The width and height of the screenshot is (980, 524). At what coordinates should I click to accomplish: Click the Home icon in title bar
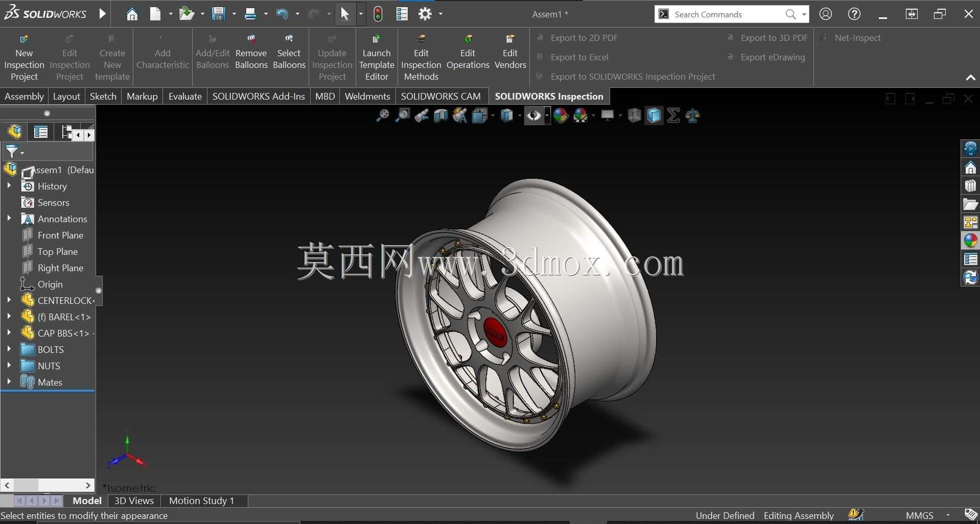tap(132, 14)
